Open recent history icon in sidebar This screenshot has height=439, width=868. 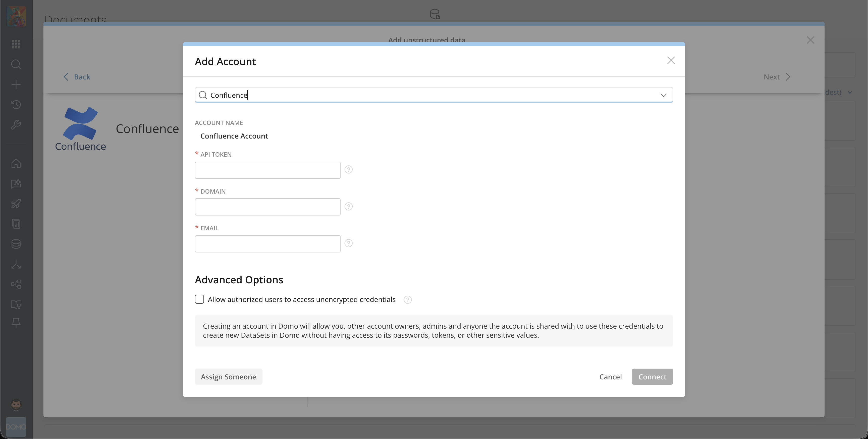coord(16,105)
